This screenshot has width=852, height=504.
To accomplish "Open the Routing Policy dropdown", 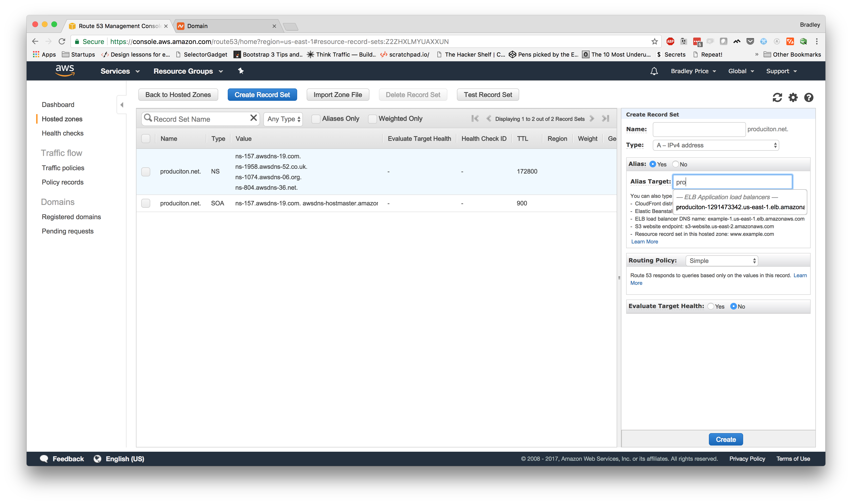I will (x=721, y=261).
